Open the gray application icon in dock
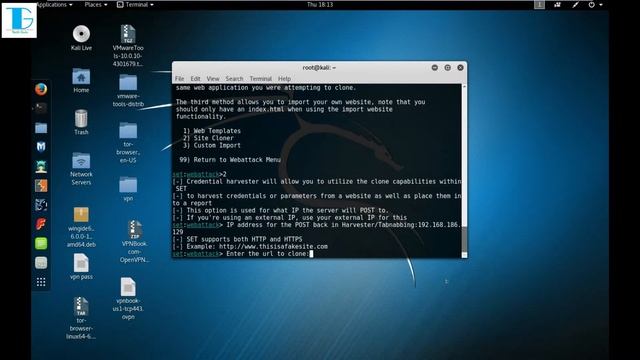 click(41, 263)
